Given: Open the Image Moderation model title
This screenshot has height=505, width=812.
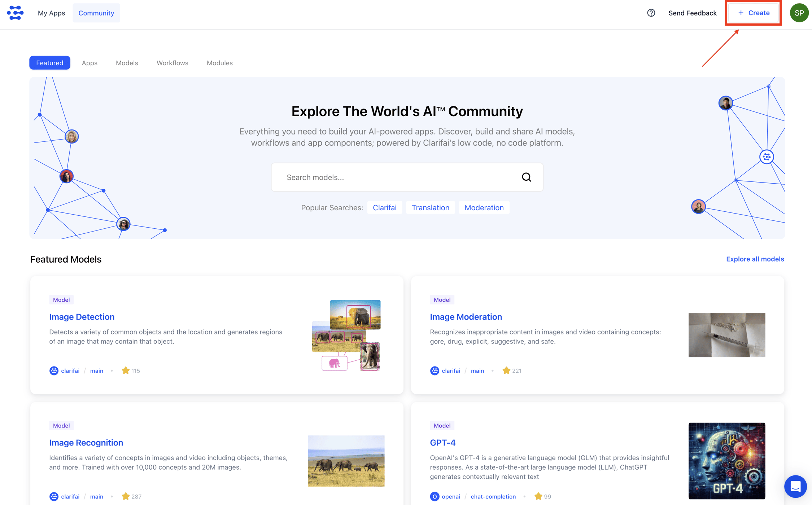Looking at the screenshot, I should pos(466,317).
